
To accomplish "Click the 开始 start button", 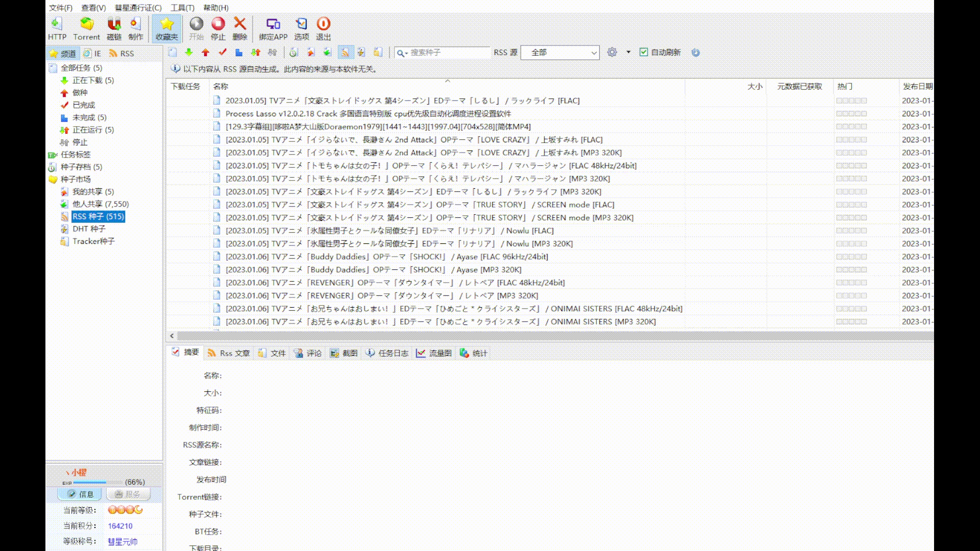I will (x=196, y=29).
